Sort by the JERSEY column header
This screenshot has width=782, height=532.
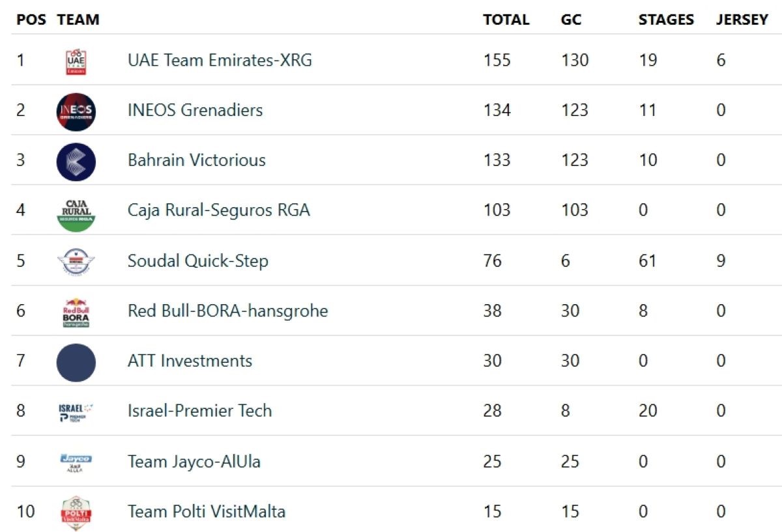coord(742,20)
